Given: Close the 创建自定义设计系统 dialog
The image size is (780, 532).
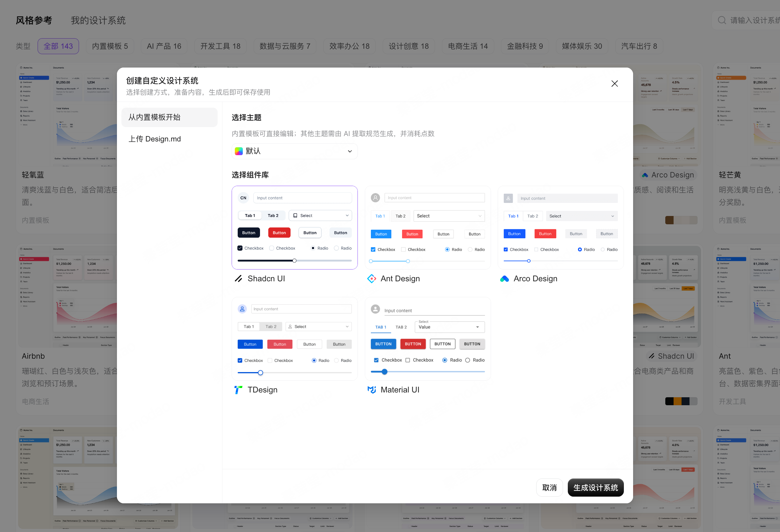Looking at the screenshot, I should pos(615,83).
